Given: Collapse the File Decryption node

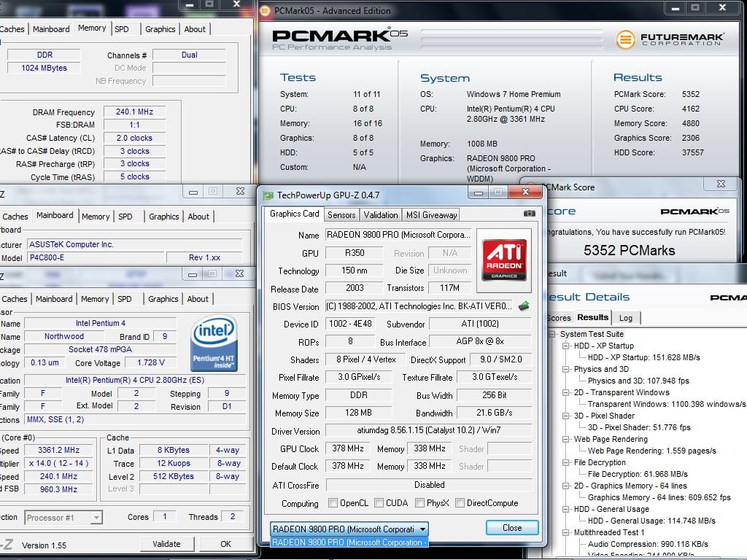Looking at the screenshot, I should [x=566, y=462].
